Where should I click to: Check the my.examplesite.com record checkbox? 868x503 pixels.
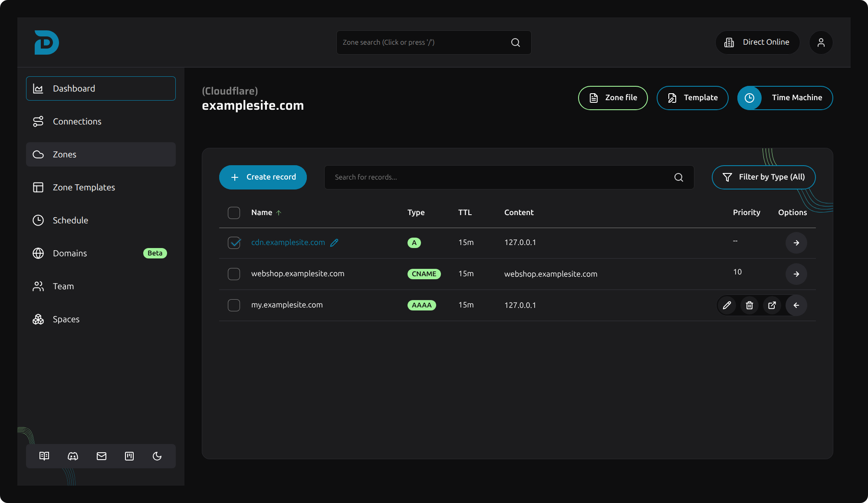click(x=234, y=305)
